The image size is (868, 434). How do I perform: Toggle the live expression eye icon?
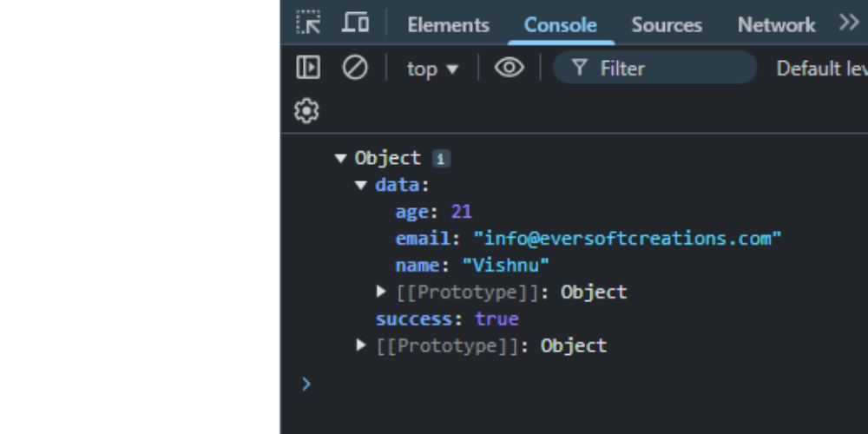(x=510, y=68)
